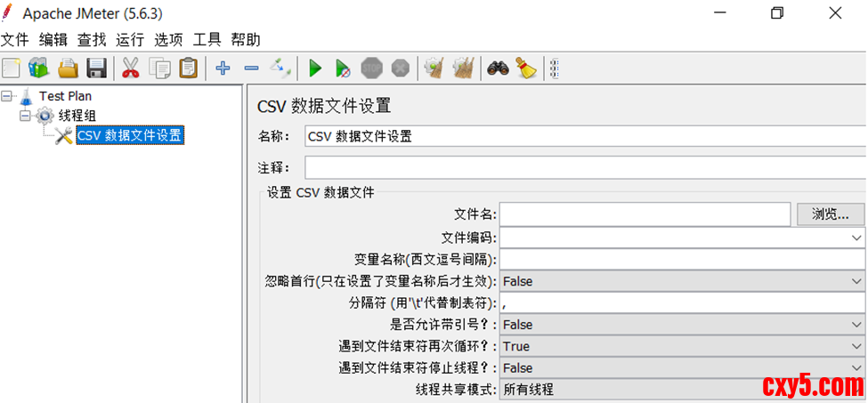Collapse the Test Plan tree node
The width and height of the screenshot is (868, 403).
coord(6,96)
